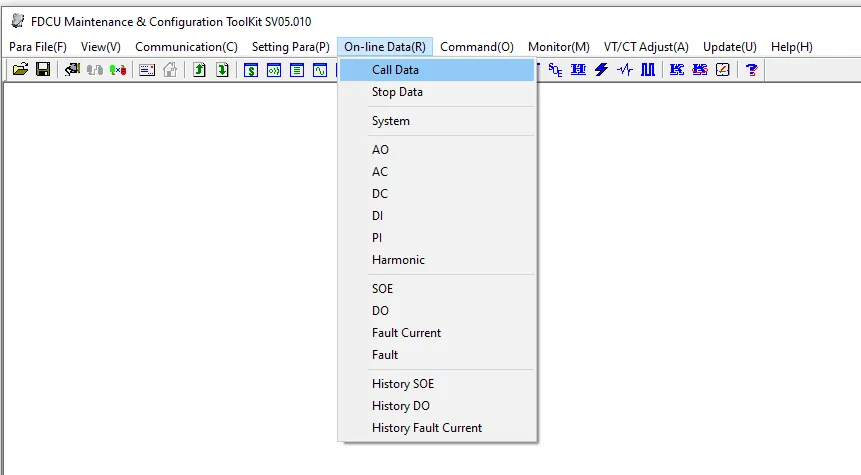Open History SOE from the menu
This screenshot has width=861, height=475.
tap(437, 384)
